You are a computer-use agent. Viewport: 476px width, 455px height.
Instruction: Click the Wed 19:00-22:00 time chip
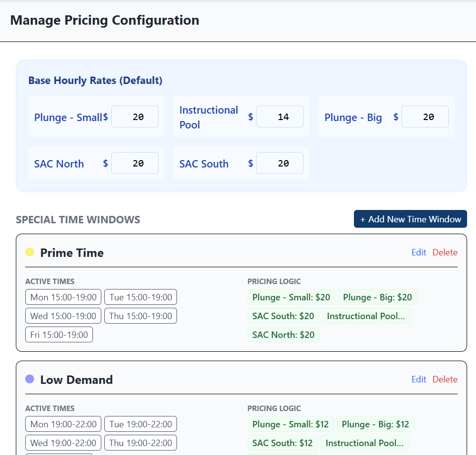tap(63, 443)
